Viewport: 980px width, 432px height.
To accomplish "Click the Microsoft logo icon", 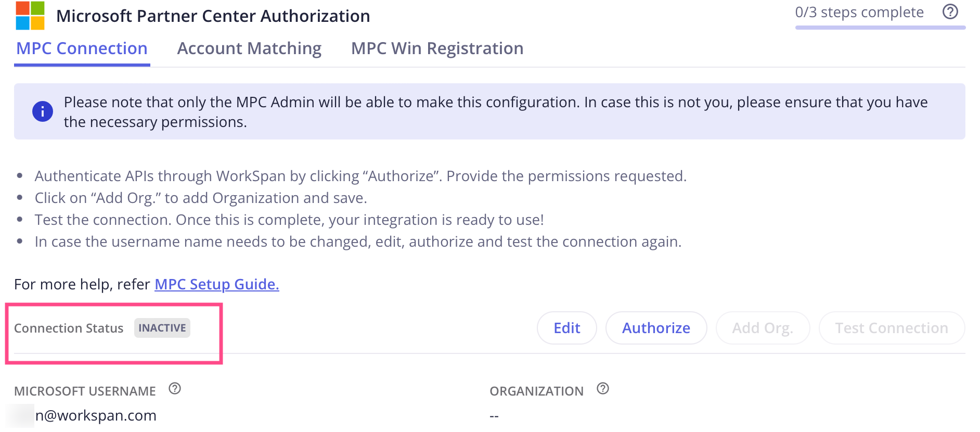I will (x=30, y=16).
